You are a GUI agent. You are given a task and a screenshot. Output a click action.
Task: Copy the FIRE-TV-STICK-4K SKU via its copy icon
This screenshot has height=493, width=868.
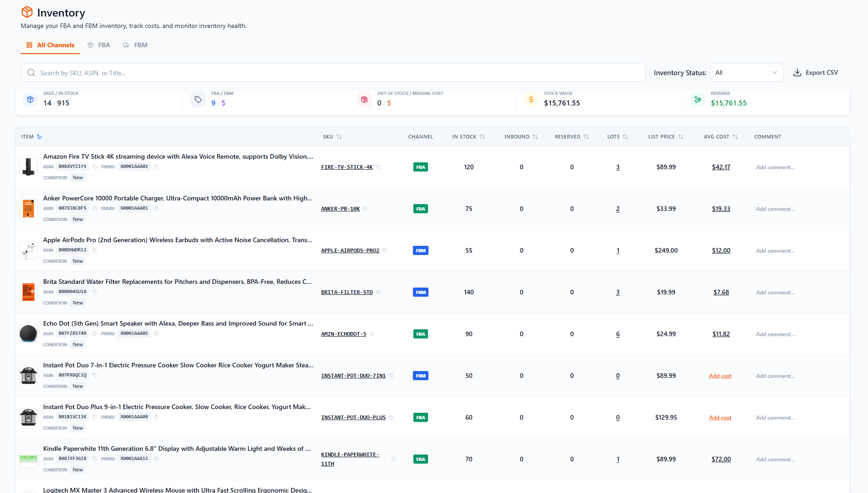[379, 167]
